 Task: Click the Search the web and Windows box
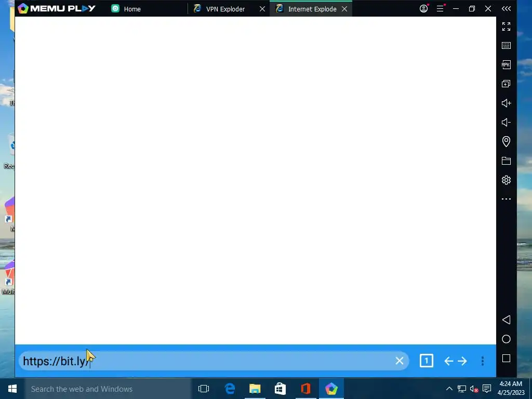click(x=108, y=389)
